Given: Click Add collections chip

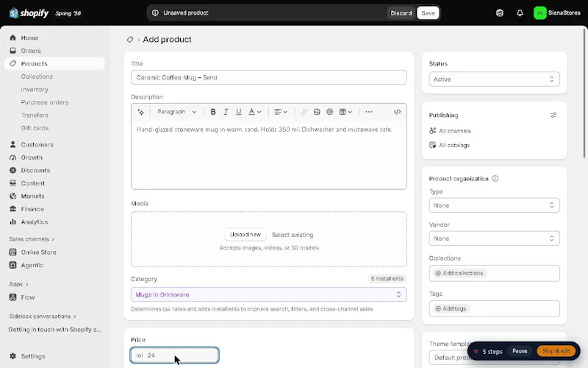Looking at the screenshot, I should click(x=459, y=273).
